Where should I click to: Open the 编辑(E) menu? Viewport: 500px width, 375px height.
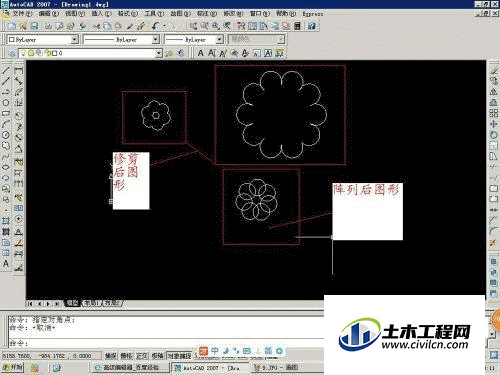pyautogui.click(x=49, y=14)
